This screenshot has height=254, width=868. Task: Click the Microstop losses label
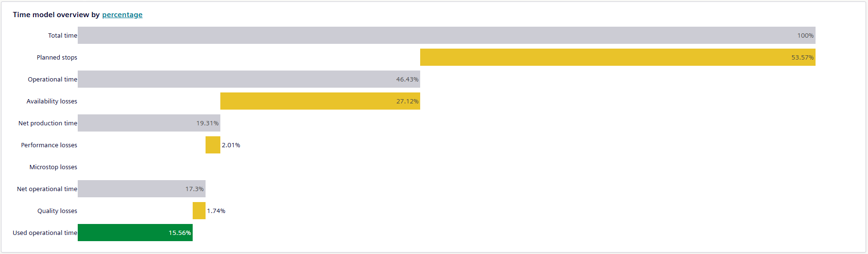(53, 167)
